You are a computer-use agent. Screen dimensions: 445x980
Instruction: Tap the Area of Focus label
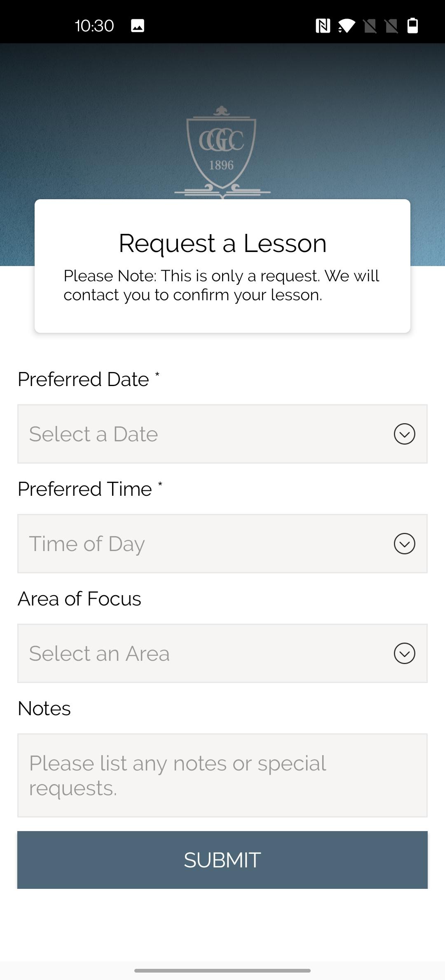coord(80,598)
